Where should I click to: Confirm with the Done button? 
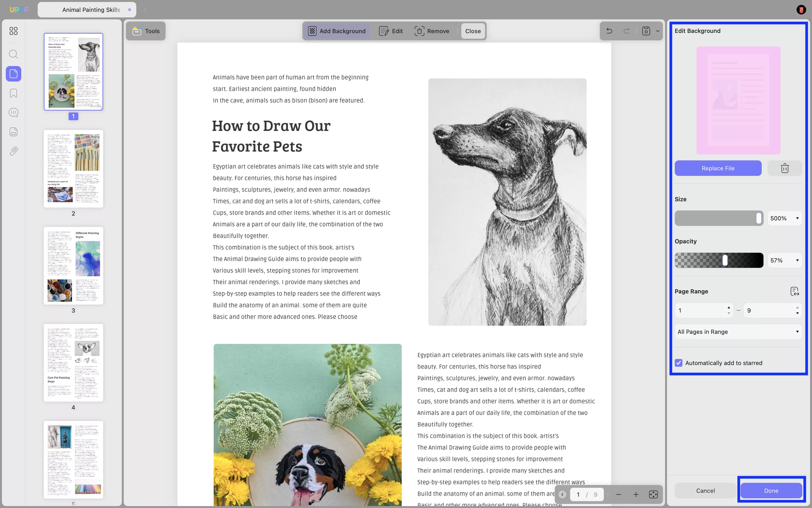(x=771, y=491)
